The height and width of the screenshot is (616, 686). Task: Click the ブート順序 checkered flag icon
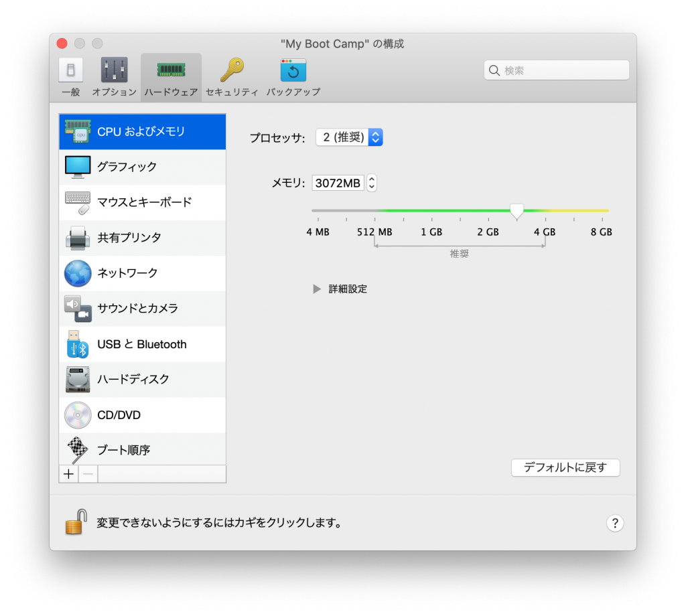click(77, 451)
